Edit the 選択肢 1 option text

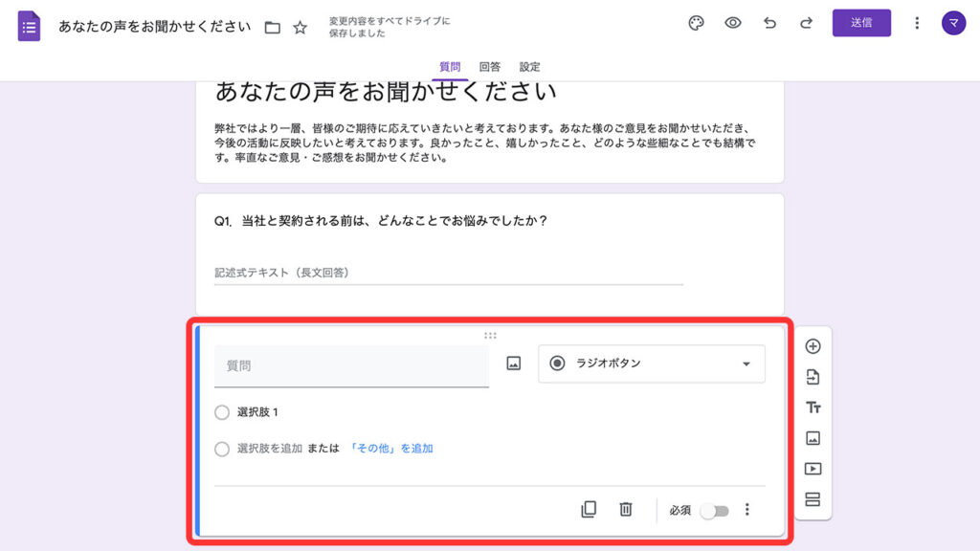(x=257, y=412)
